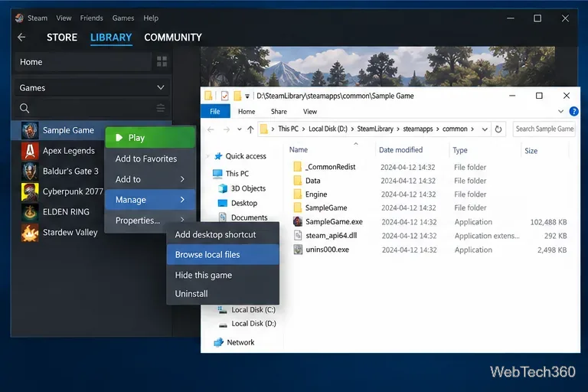Click the library Home button

tap(83, 62)
